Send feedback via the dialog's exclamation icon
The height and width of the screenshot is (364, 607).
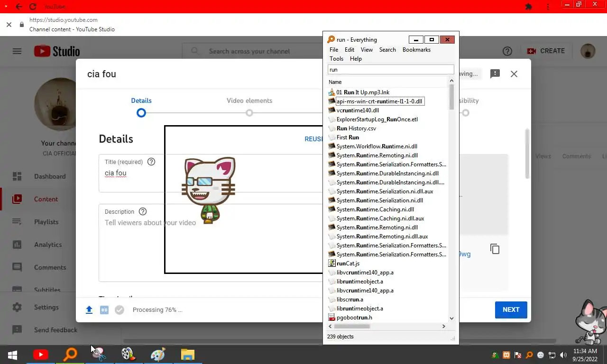click(x=495, y=74)
